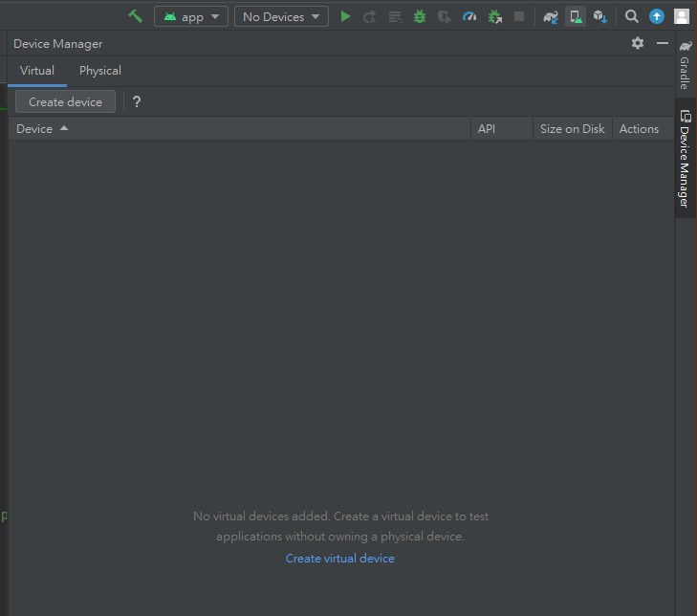Open the No Devices target dropdown
697x616 pixels.
[281, 17]
